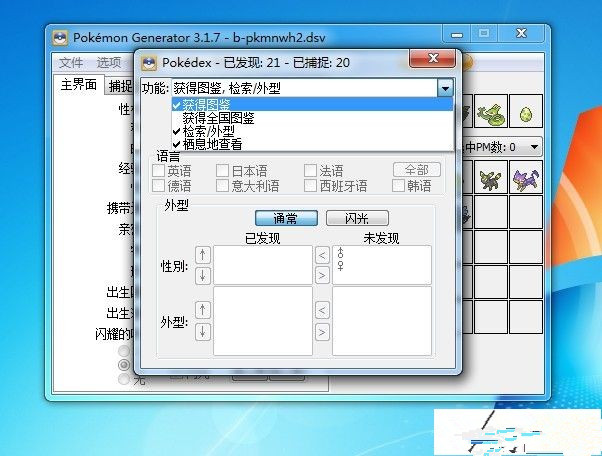Click the 通常 appearance button
Viewport: 602px width, 456px height.
click(286, 218)
